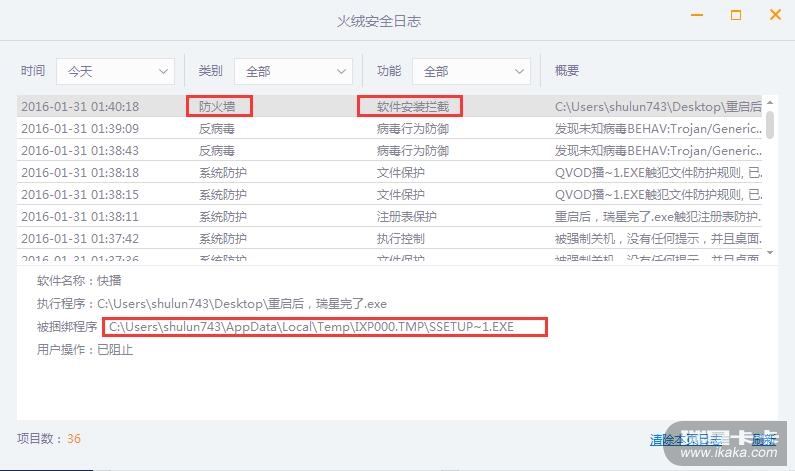Select the log entry at 01:38:43

coord(389,151)
